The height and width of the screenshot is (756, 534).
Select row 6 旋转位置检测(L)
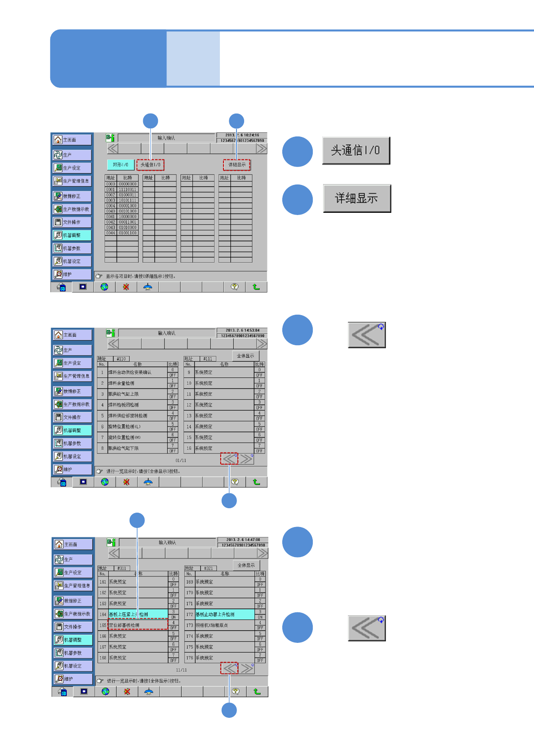137,426
